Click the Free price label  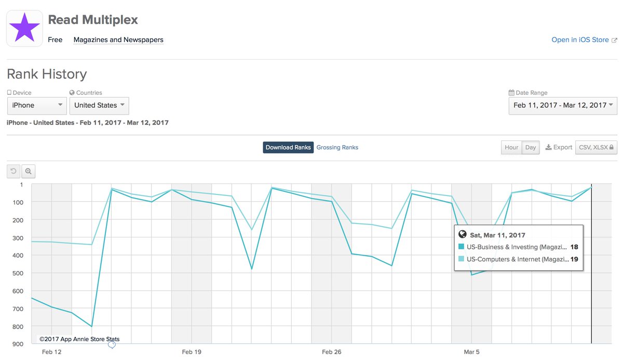[x=55, y=40]
